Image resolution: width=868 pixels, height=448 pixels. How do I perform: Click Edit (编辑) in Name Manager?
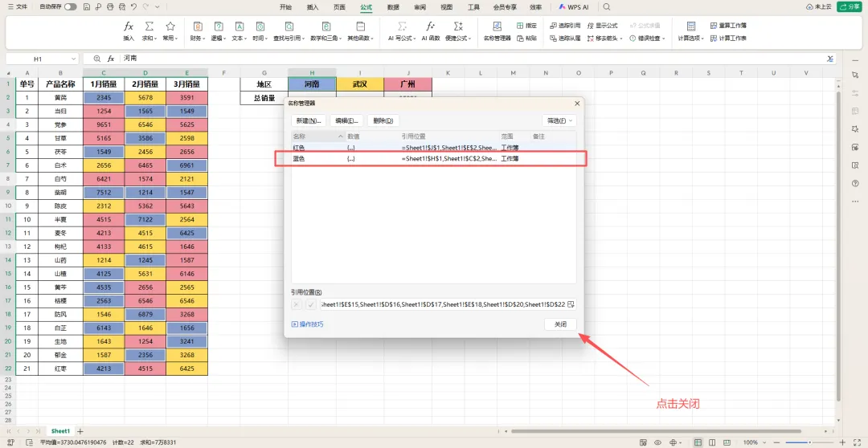[x=348, y=120]
